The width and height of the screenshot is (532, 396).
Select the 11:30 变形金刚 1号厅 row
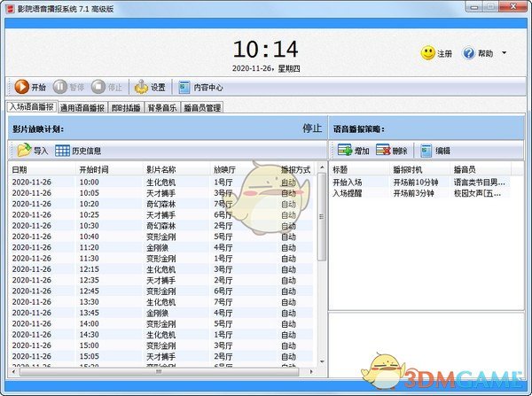(x=161, y=259)
